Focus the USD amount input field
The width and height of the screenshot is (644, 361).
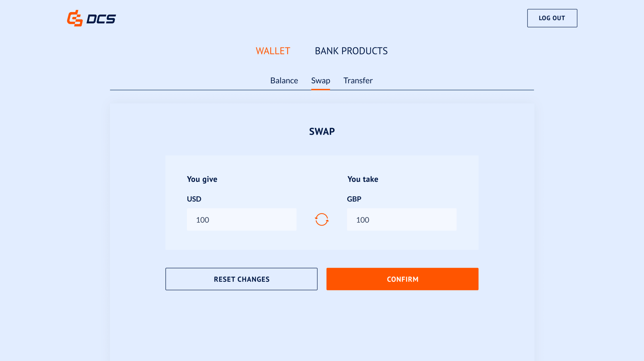pyautogui.click(x=241, y=220)
